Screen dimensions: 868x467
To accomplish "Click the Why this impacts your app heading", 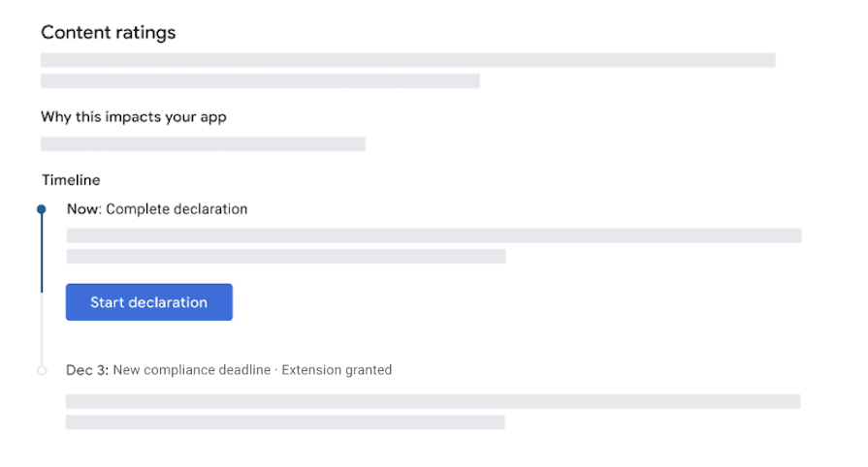I will tap(134, 116).
